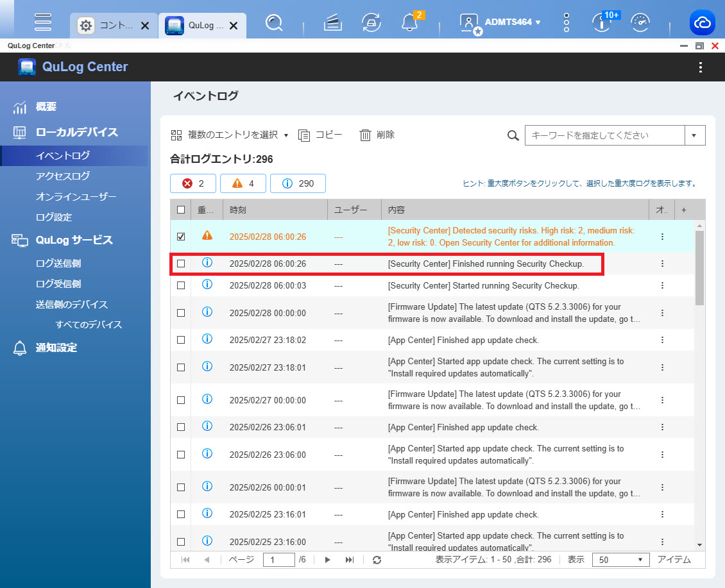This screenshot has width=725, height=588.
Task: Open the myQNAPcloud blue cloud icon
Action: click(703, 22)
